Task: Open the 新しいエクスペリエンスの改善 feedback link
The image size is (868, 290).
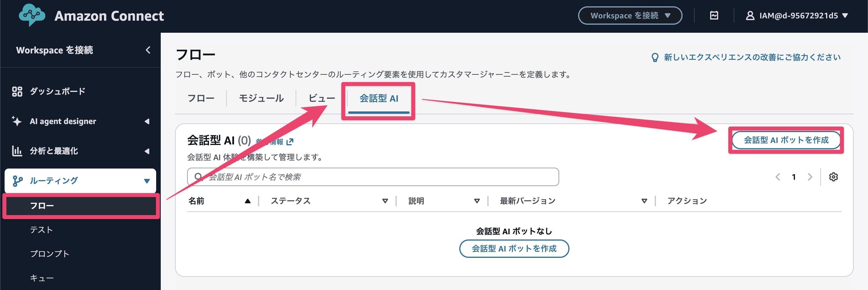Action: point(752,57)
